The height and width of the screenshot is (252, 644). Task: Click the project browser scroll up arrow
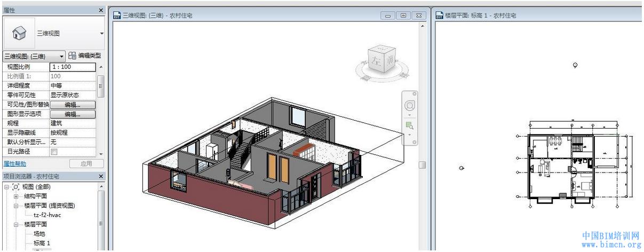pos(101,186)
